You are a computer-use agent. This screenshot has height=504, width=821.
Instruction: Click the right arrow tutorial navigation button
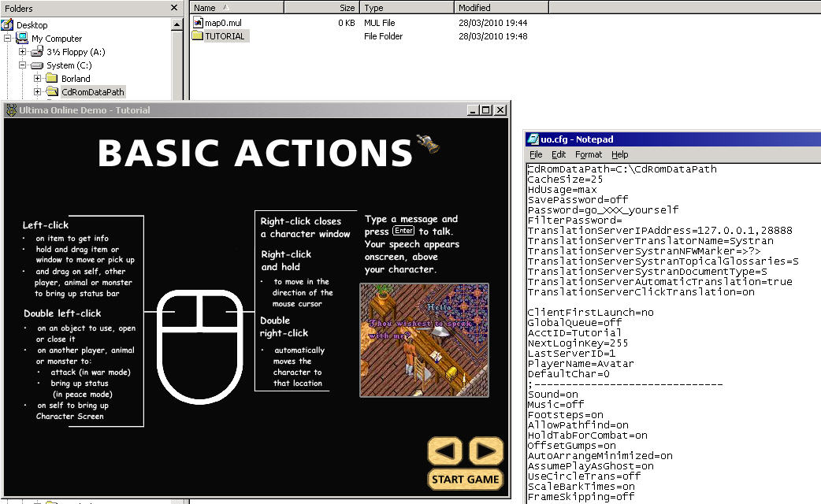pos(486,451)
